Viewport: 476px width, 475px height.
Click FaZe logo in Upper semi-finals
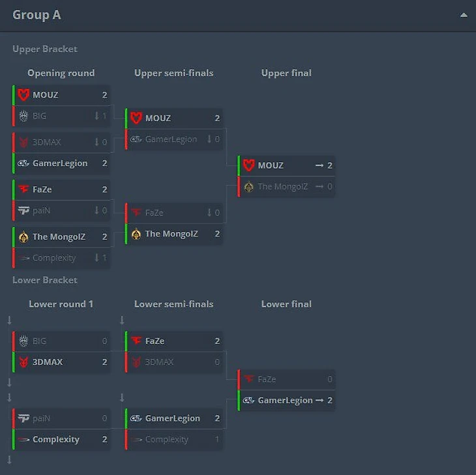pos(136,212)
